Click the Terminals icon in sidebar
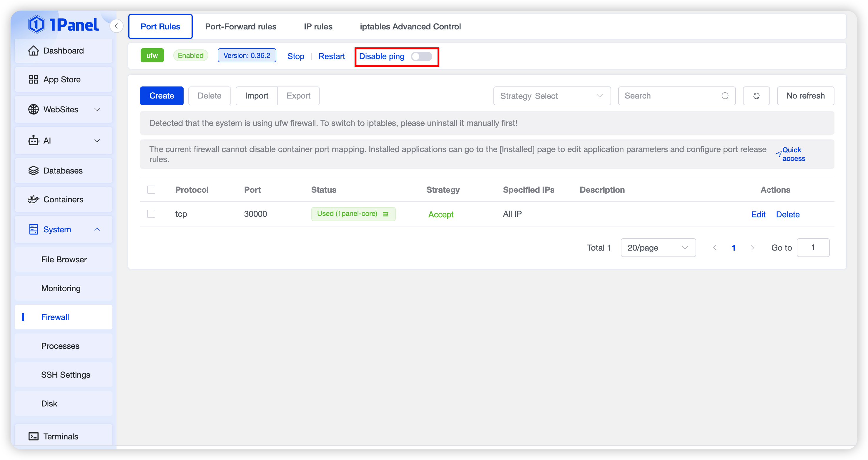This screenshot has width=868, height=460. [33, 436]
